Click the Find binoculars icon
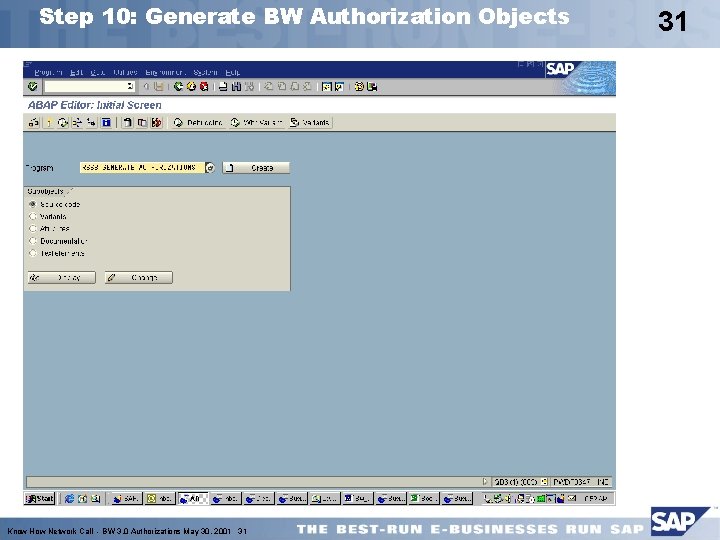 pyautogui.click(x=236, y=86)
